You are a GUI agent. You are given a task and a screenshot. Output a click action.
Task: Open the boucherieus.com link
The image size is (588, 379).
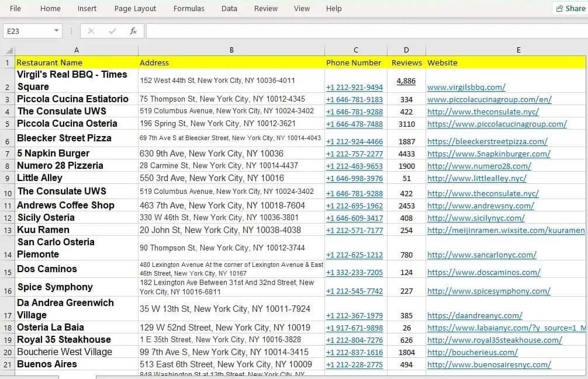tap(472, 353)
